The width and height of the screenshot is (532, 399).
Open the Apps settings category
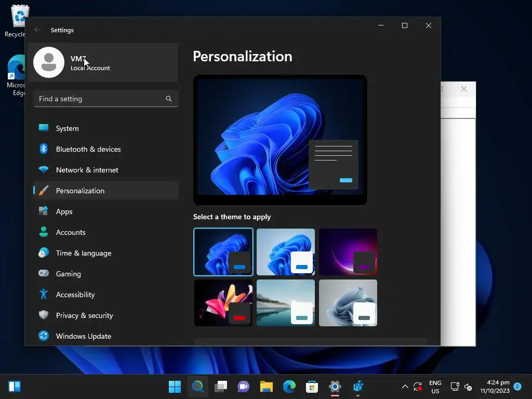106,211
